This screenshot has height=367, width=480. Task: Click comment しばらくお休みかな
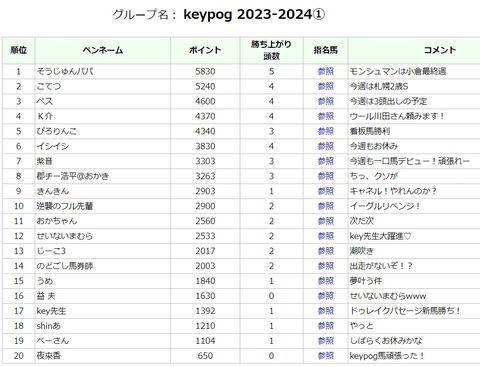(386, 341)
